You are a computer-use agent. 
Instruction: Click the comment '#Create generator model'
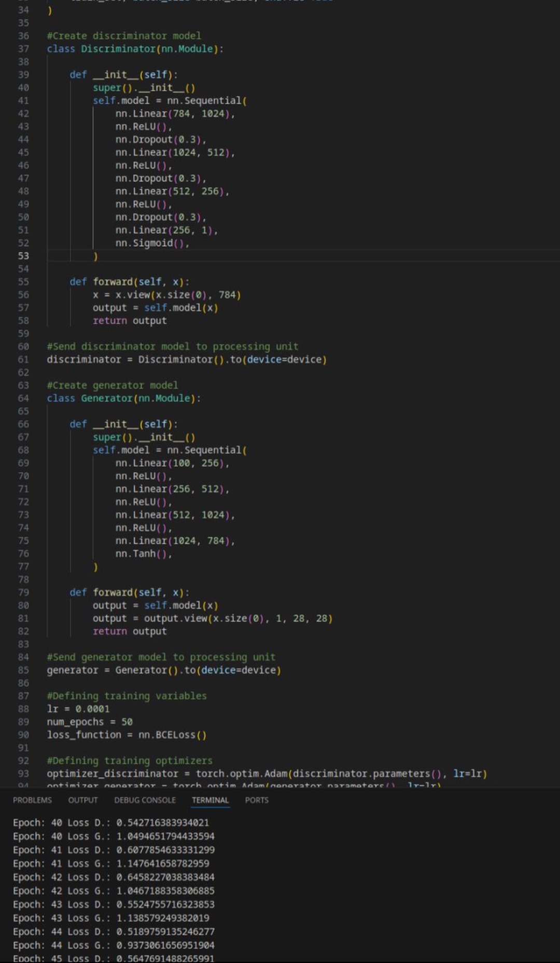[113, 385]
